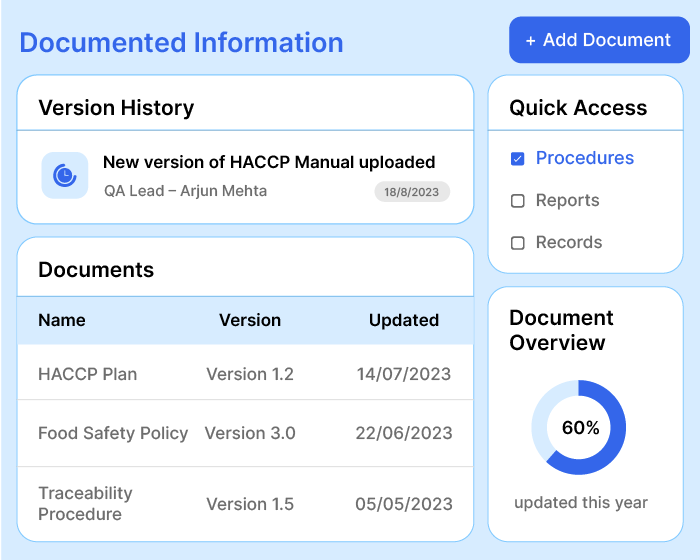Click the Documented Information page title
This screenshot has height=560, width=700.
181,43
